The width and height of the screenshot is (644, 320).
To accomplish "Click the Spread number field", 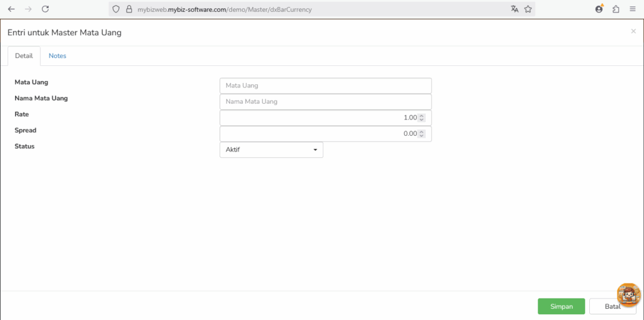I will [x=326, y=134].
